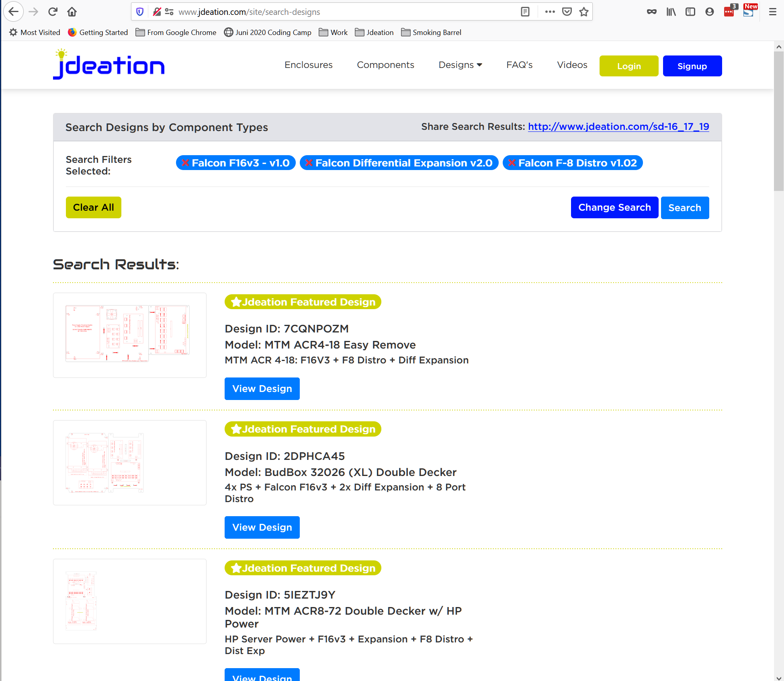Image resolution: width=784 pixels, height=681 pixels.
Task: View Design for BudBox 32026 Double Decker
Action: point(262,527)
